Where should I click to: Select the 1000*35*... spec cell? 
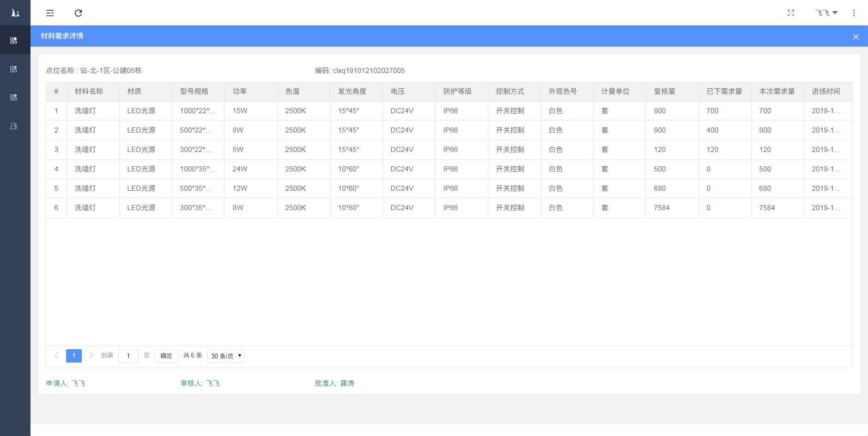198,169
